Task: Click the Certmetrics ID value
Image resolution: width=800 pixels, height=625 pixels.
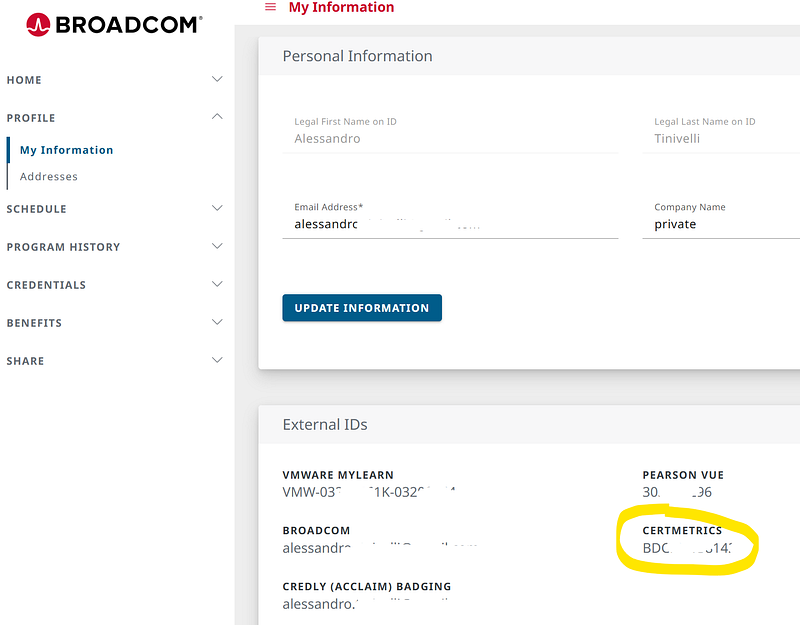Action: pos(688,548)
